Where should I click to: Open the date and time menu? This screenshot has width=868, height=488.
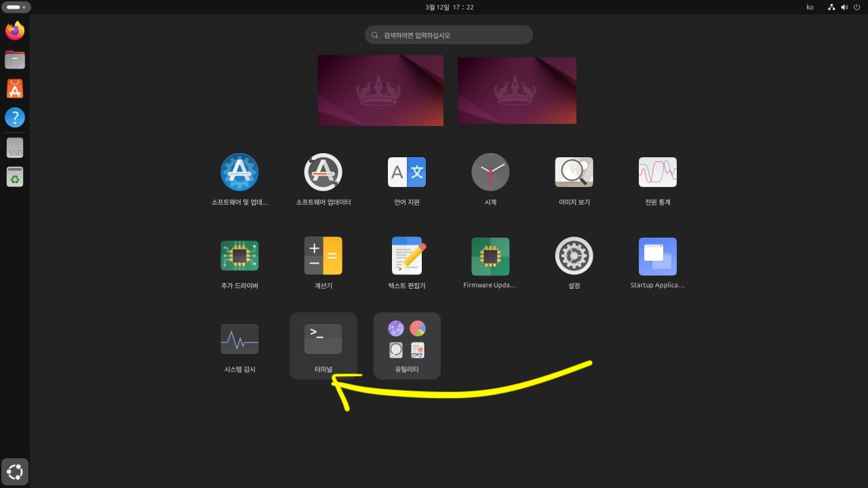(449, 7)
